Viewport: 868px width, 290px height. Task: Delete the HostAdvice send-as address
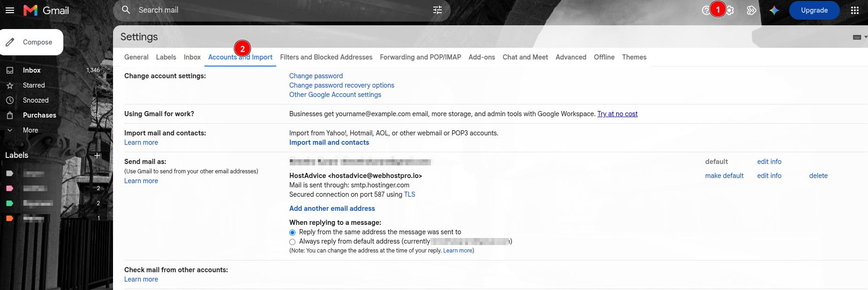[x=818, y=176]
